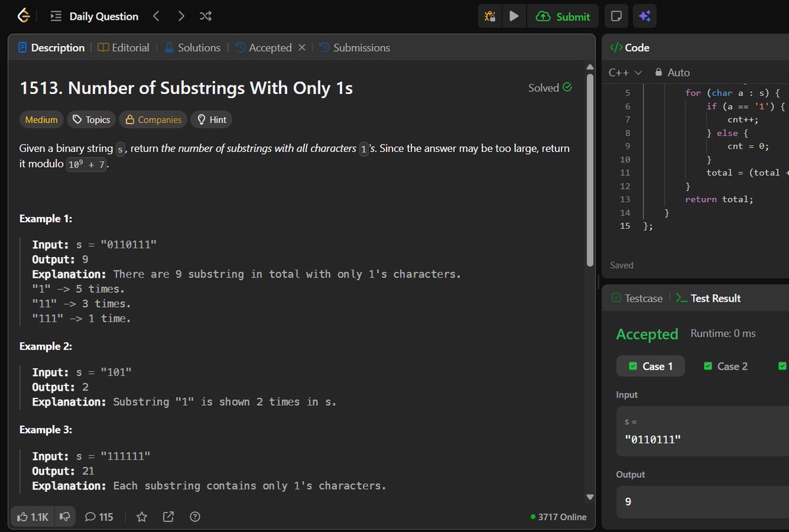Click the Code panel header

tap(630, 47)
